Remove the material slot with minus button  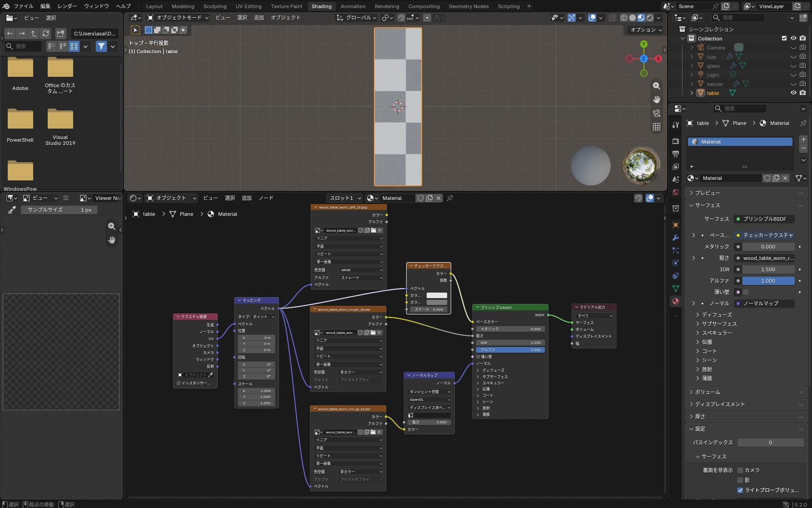point(803,148)
